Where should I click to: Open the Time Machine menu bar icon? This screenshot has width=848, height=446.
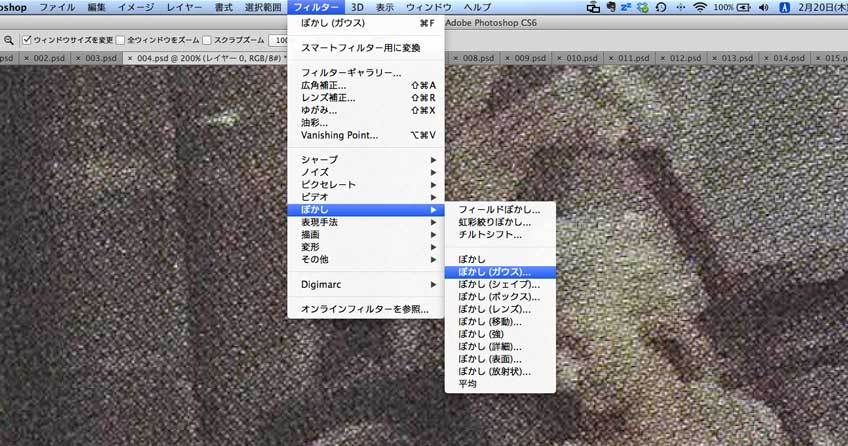point(661,8)
